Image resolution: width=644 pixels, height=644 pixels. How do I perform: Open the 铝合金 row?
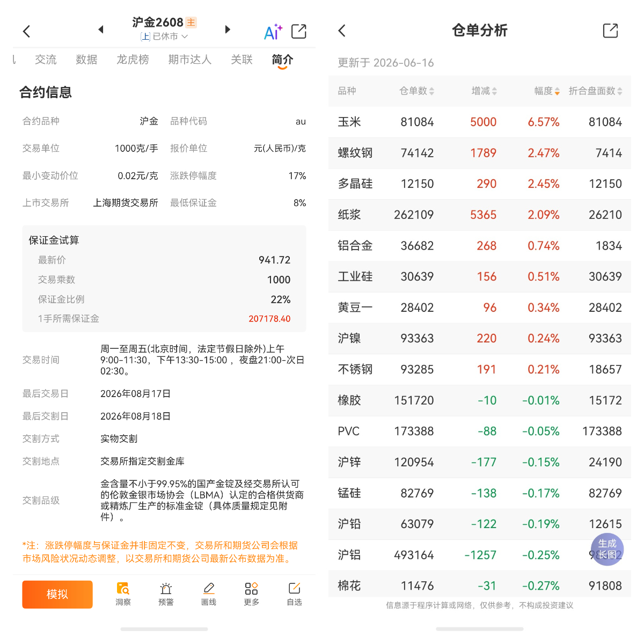pos(480,246)
